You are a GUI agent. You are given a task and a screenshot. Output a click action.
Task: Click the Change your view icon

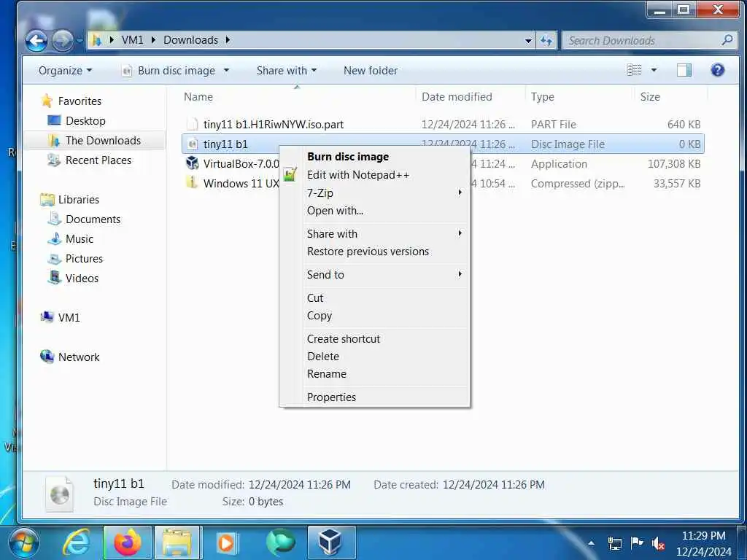coord(635,71)
